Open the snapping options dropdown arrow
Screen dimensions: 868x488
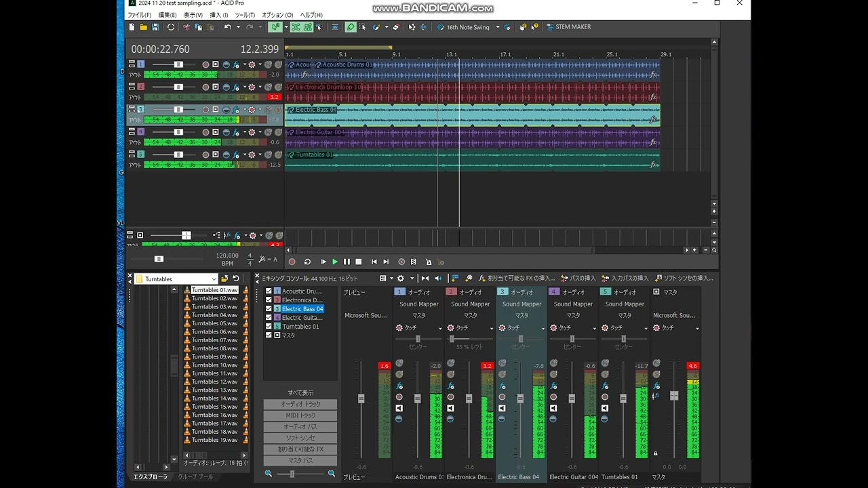(286, 27)
